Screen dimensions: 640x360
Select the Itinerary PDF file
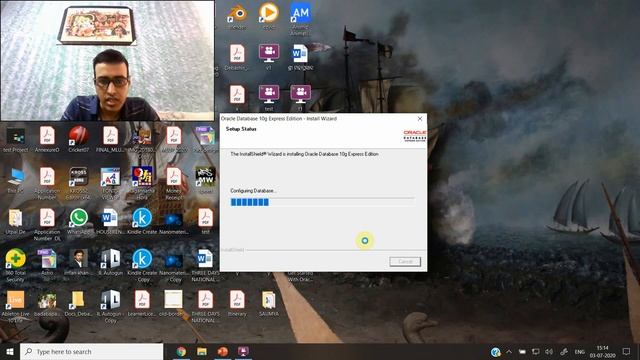click(237, 303)
